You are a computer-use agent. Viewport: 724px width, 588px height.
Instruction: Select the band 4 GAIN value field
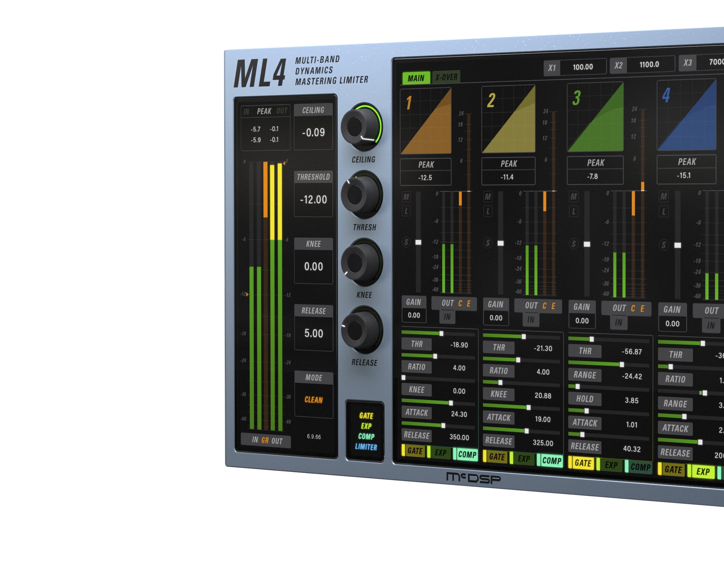[x=672, y=324]
